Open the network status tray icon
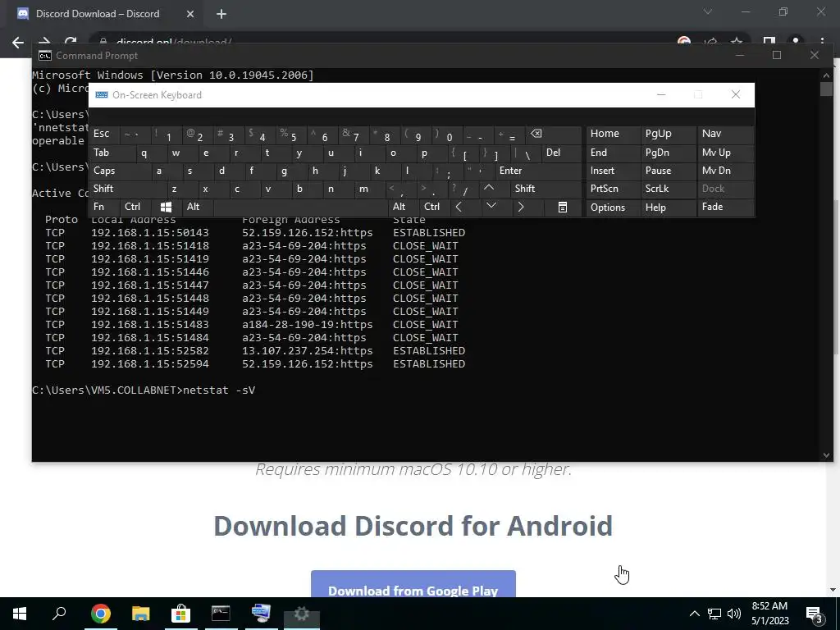This screenshot has width=840, height=630. point(714,614)
